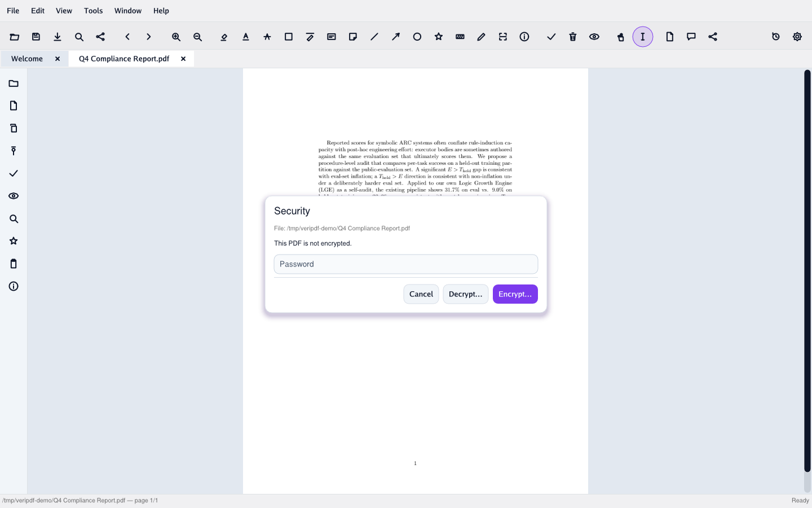The image size is (812, 508).
Task: Toggle the active text cursor tool
Action: (x=643, y=37)
